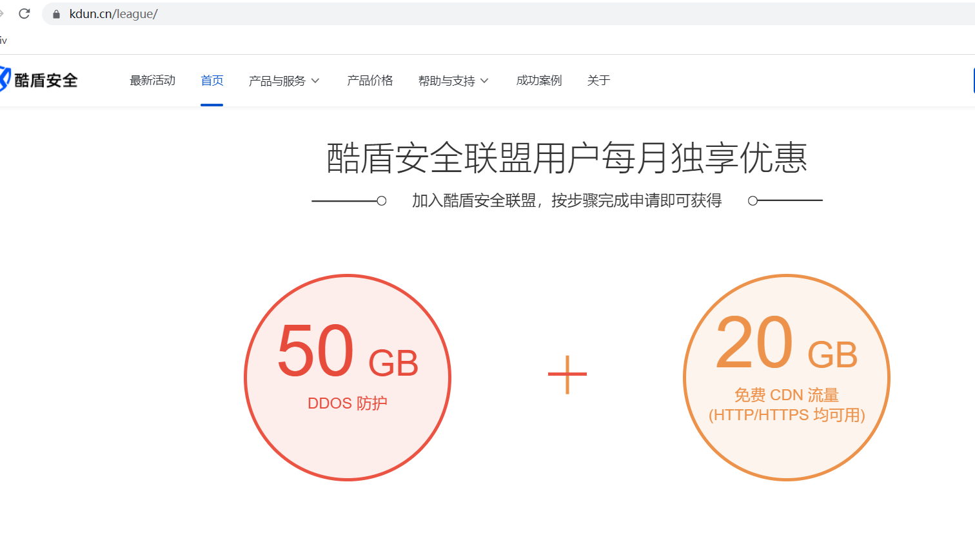Click the (HTTP/HTTPS 均可用) text
The height and width of the screenshot is (560, 975).
pyautogui.click(x=787, y=414)
